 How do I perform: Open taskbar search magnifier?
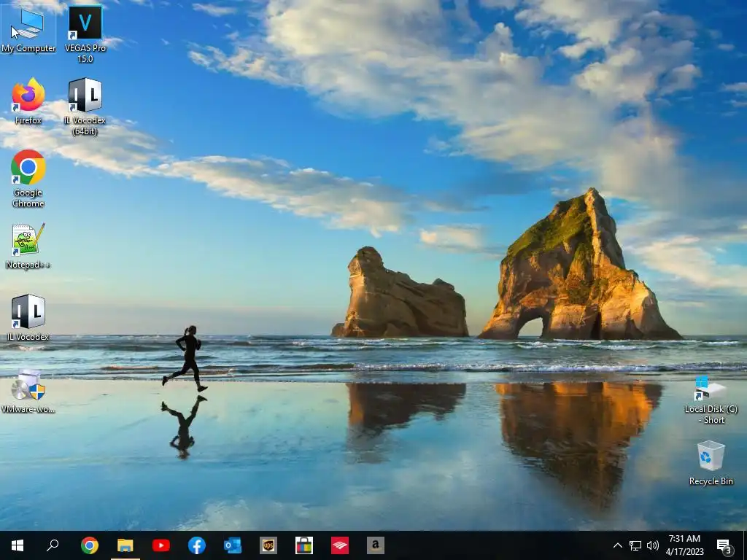[53, 545]
